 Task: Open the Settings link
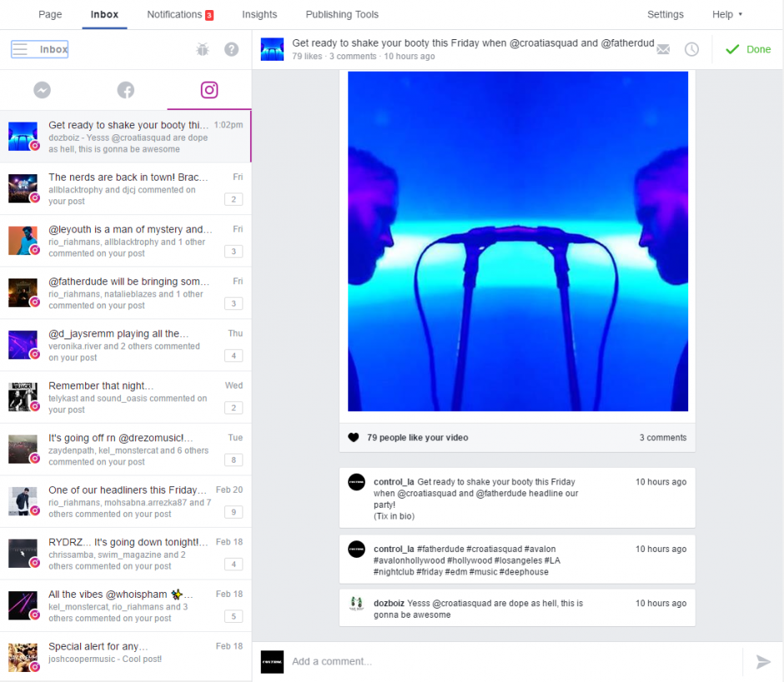point(665,14)
